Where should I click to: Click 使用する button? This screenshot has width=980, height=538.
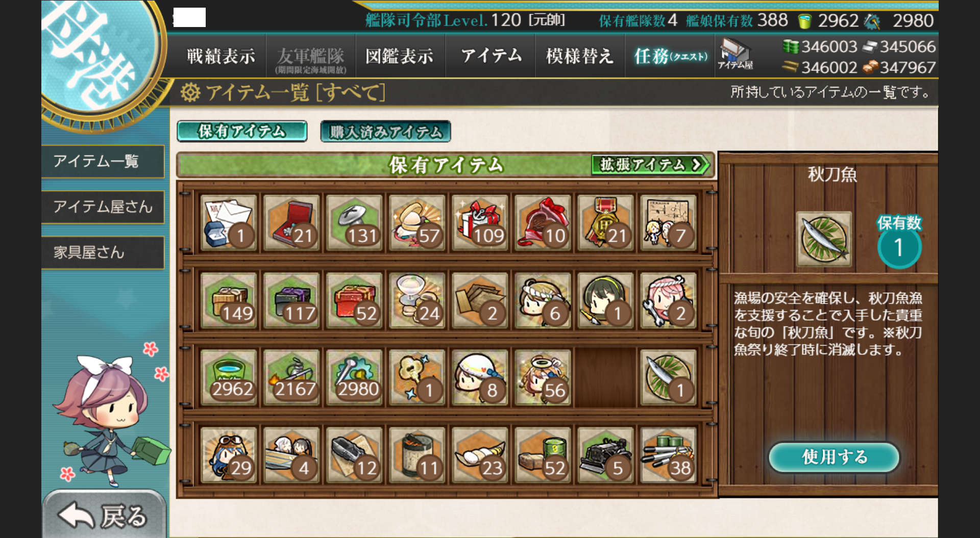click(x=834, y=457)
